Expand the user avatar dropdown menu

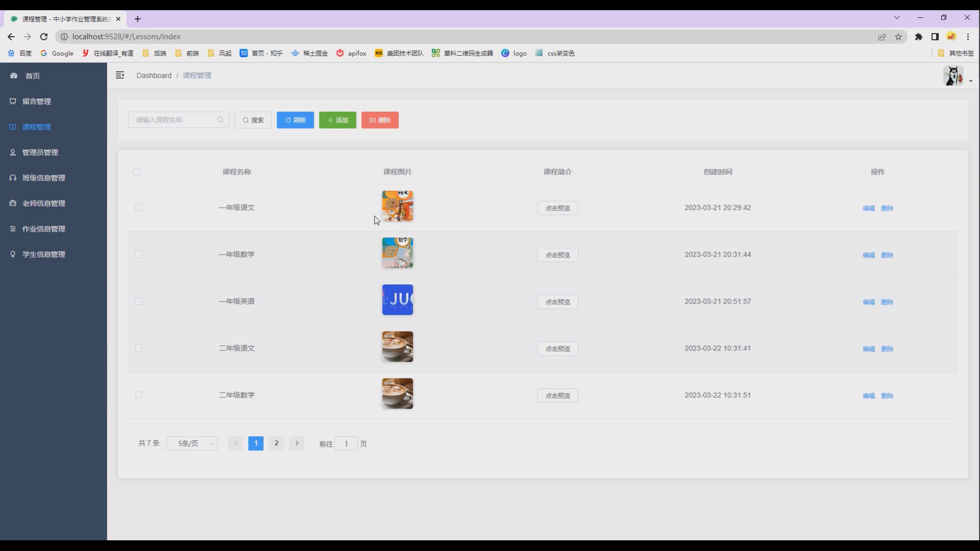[x=958, y=77]
